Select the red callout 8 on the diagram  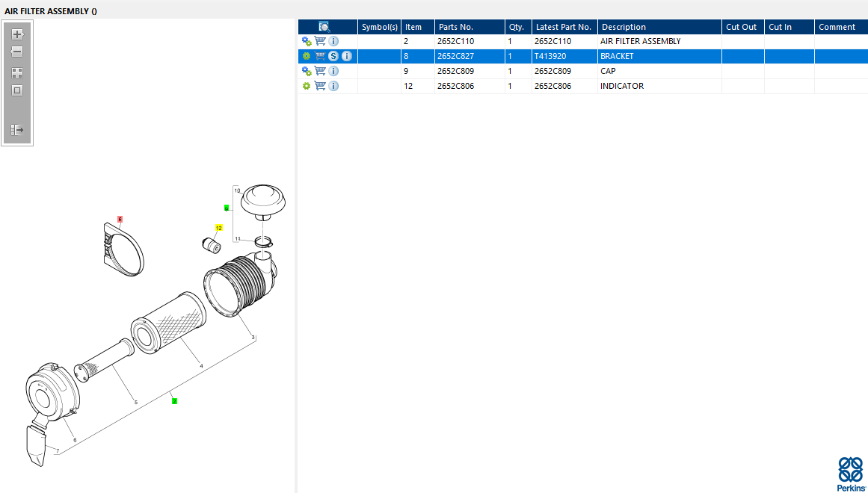point(120,220)
